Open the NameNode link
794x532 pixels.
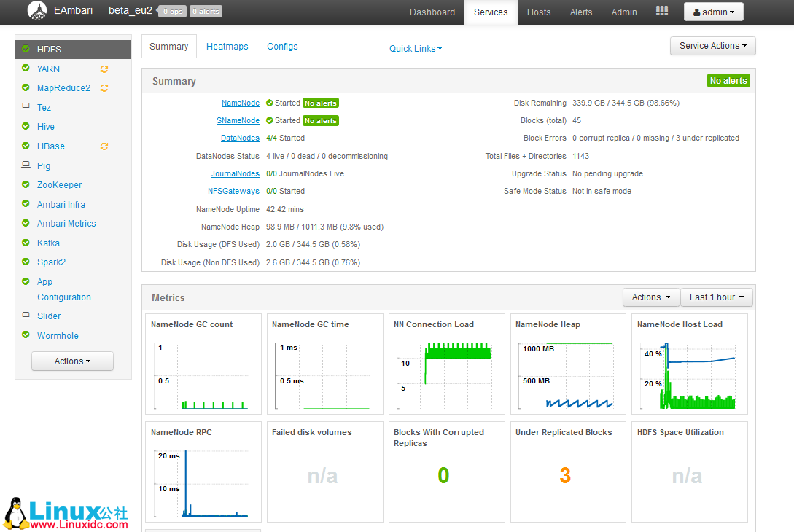click(240, 103)
